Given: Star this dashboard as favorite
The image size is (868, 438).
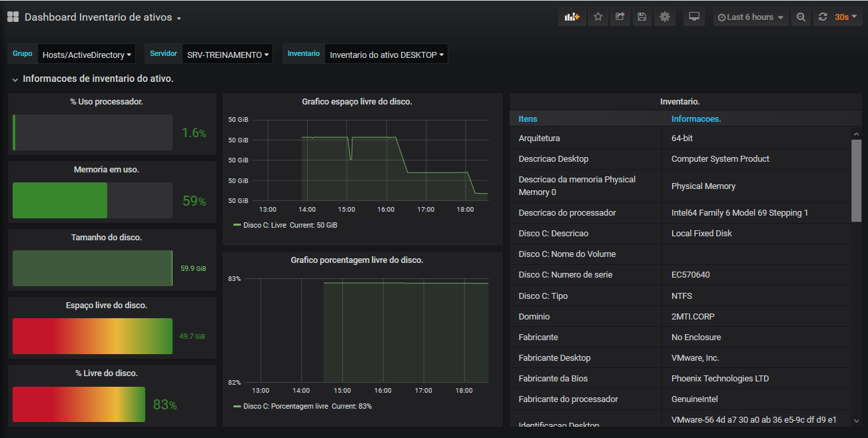Looking at the screenshot, I should pos(598,17).
